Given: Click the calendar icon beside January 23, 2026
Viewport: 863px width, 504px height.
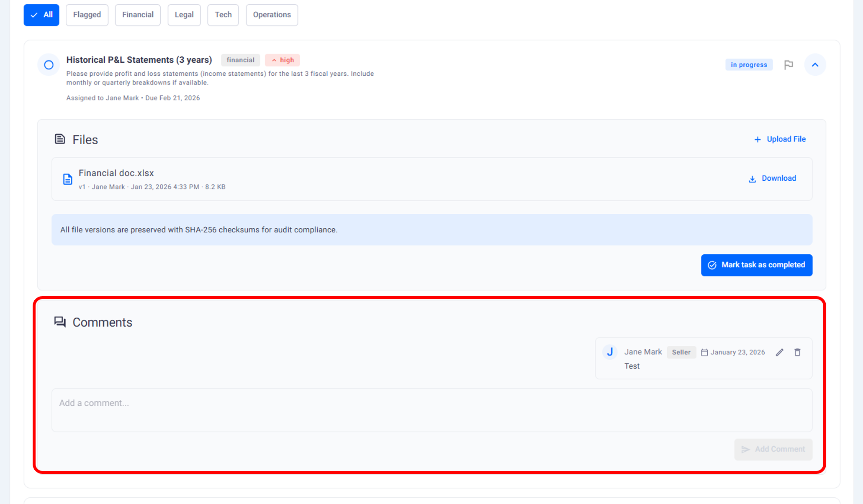Looking at the screenshot, I should coord(704,353).
